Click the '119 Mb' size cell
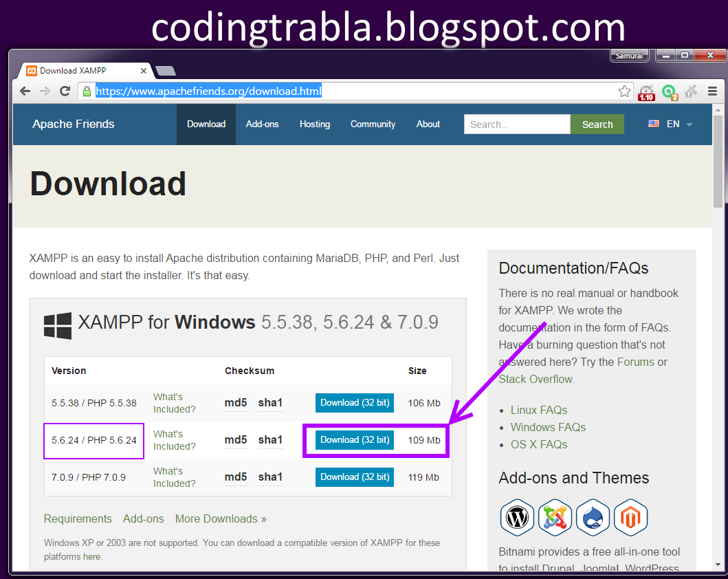 point(423,477)
